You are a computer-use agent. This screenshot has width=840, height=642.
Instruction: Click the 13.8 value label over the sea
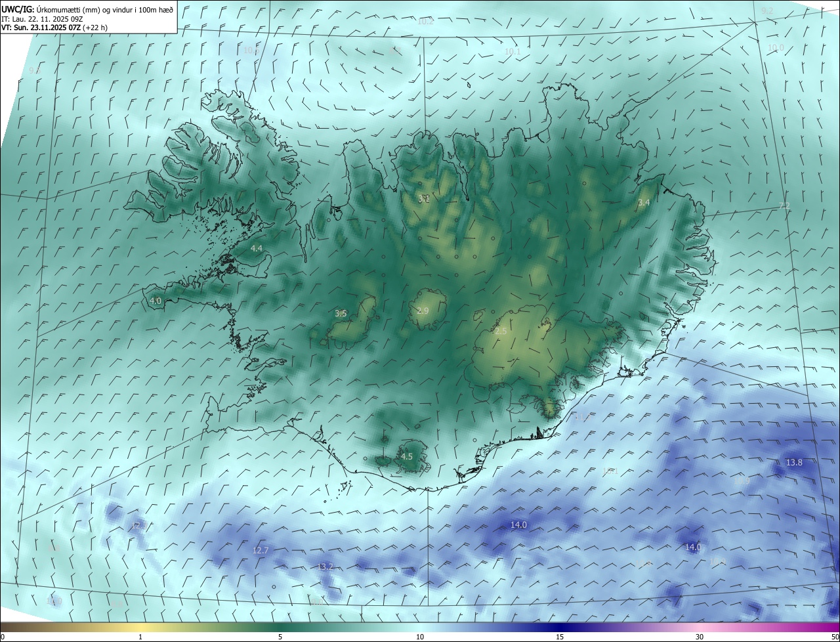click(x=794, y=462)
